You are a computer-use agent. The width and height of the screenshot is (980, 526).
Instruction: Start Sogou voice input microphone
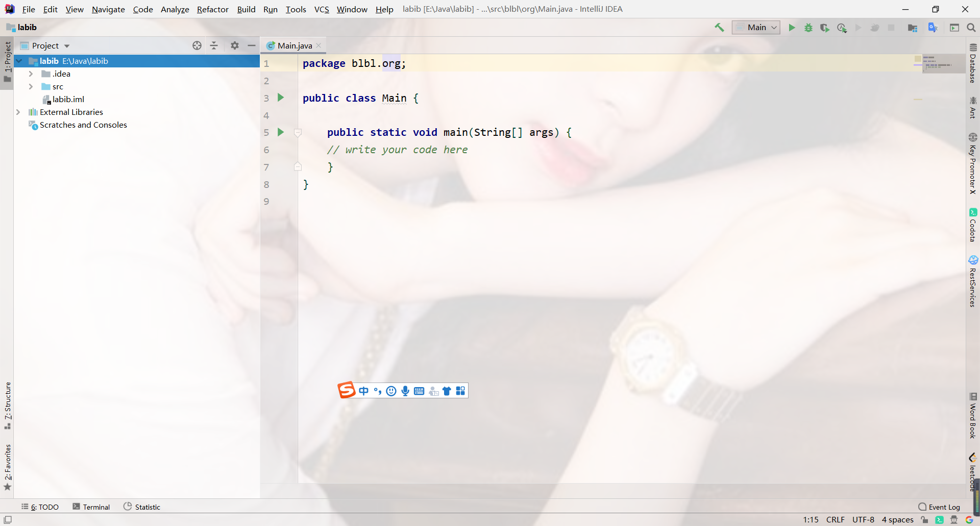tap(405, 391)
